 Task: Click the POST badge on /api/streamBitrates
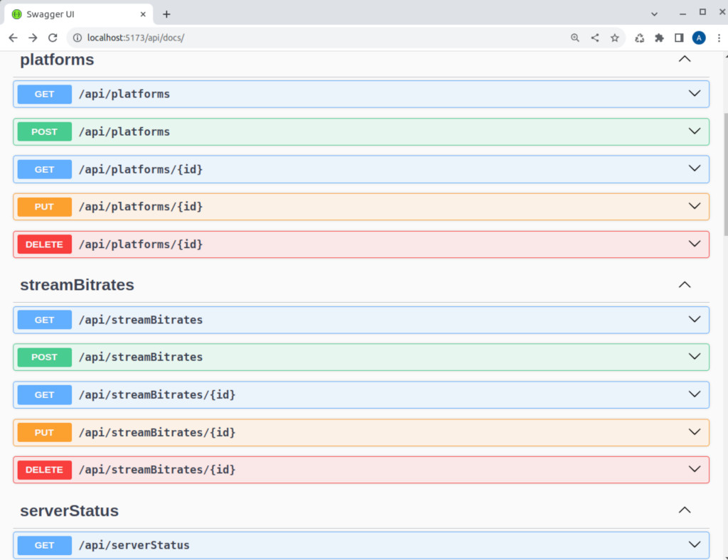[x=43, y=357]
